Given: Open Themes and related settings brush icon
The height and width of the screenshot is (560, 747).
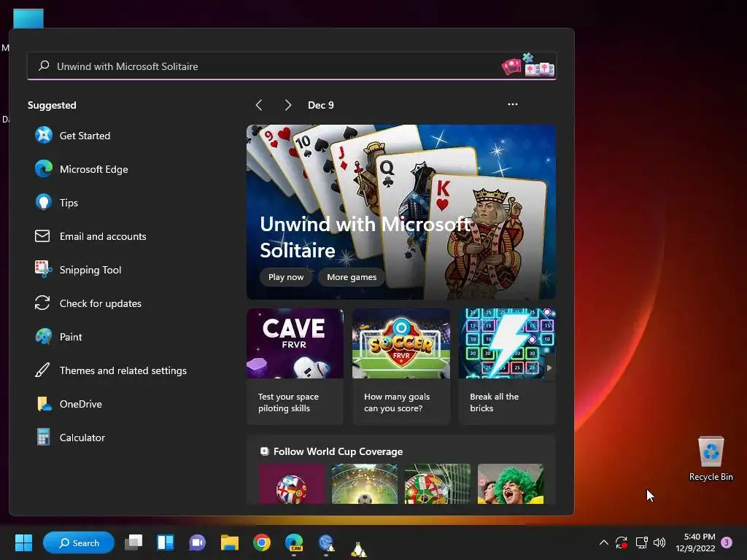Looking at the screenshot, I should (x=42, y=370).
